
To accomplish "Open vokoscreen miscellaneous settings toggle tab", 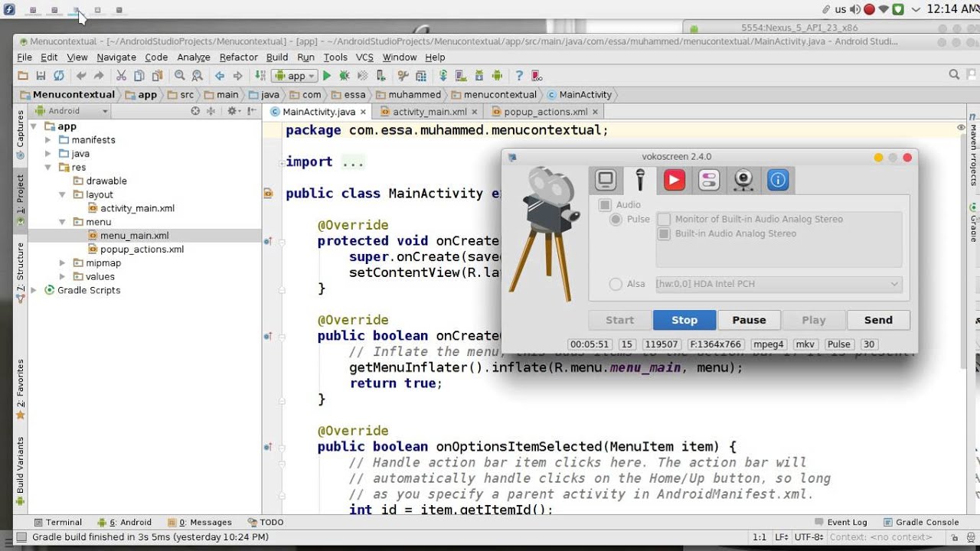I will 709,180.
